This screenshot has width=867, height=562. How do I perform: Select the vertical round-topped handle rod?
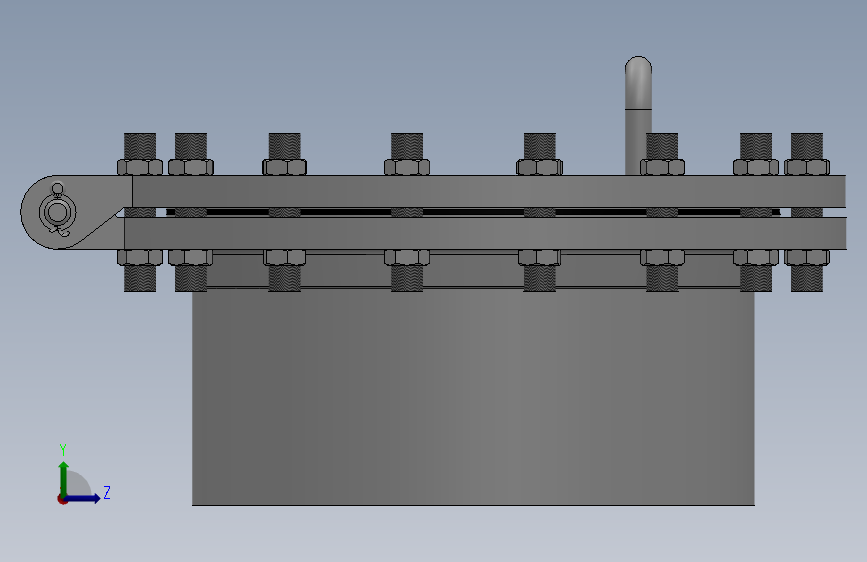(638, 115)
